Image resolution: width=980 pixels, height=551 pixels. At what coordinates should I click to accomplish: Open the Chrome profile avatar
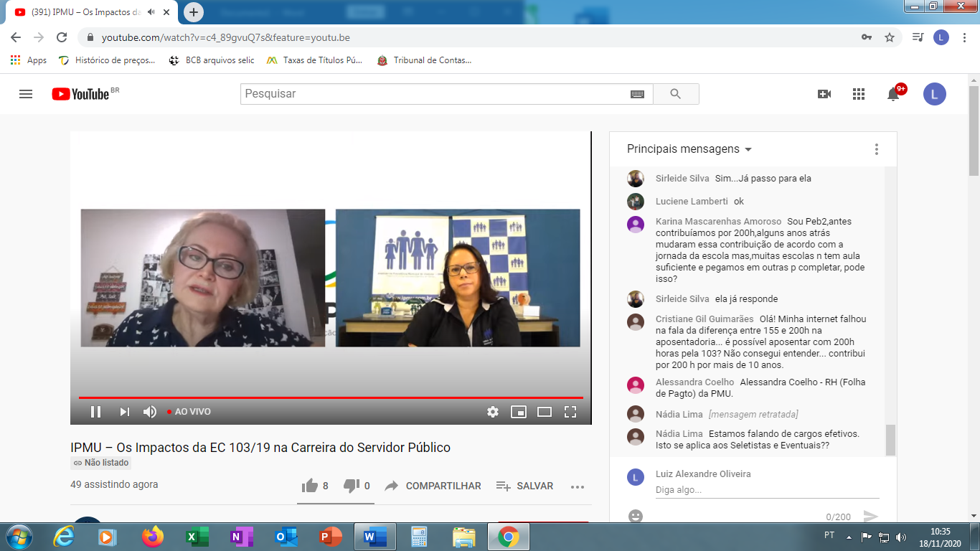941,37
